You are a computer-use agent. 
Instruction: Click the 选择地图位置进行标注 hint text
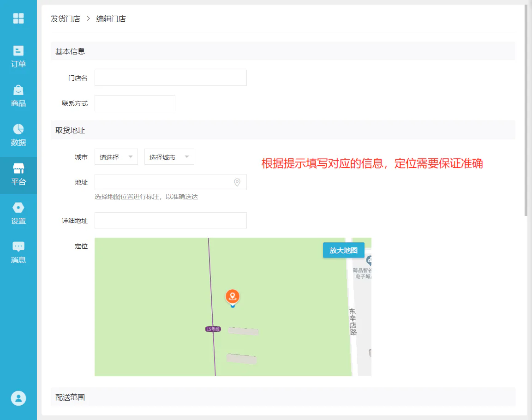146,197
